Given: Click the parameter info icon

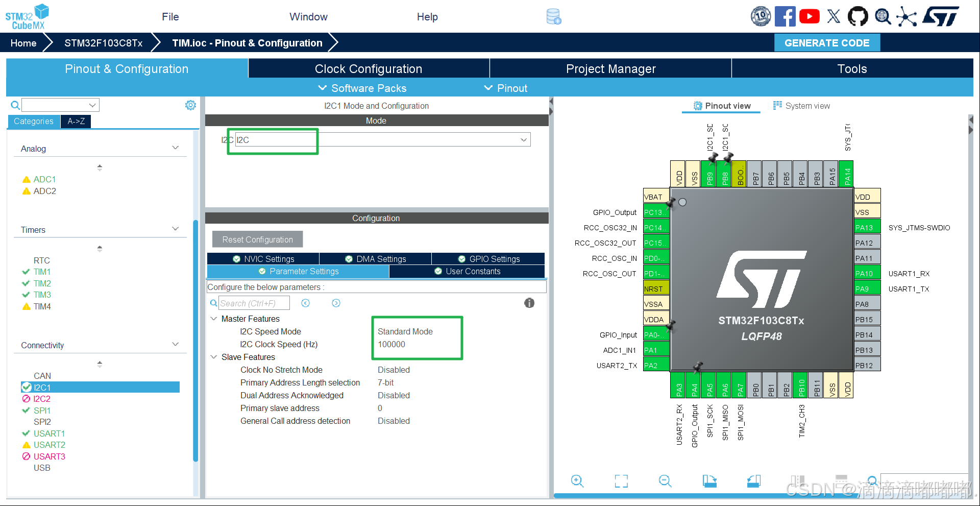Looking at the screenshot, I should [529, 303].
